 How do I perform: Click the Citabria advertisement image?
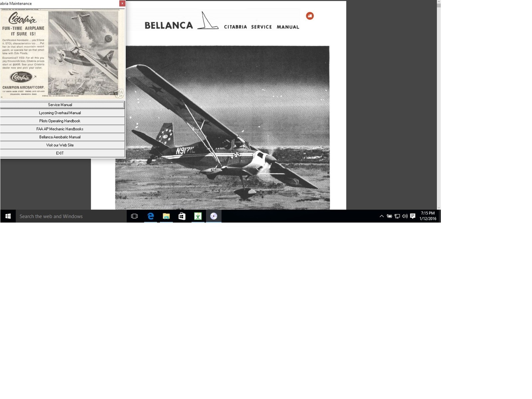tap(62, 53)
